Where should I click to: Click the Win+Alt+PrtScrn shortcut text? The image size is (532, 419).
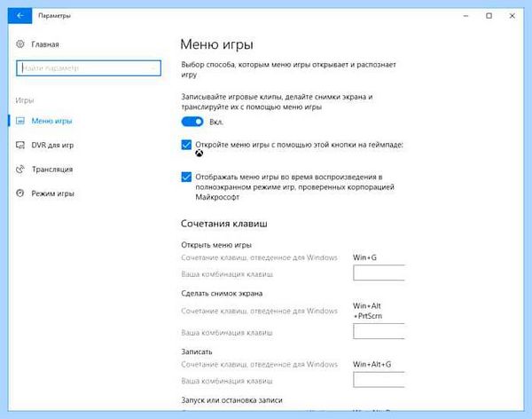tap(367, 311)
